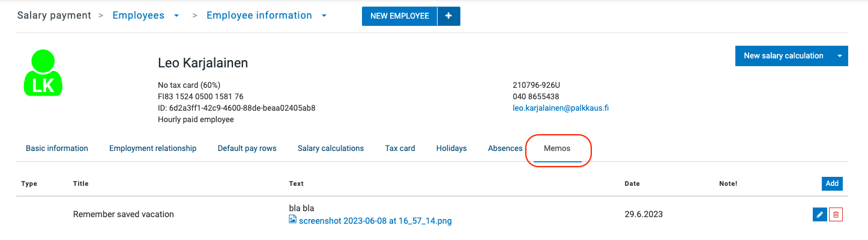This screenshot has width=868, height=240.
Task: Open the Absences tab
Action: pyautogui.click(x=505, y=149)
